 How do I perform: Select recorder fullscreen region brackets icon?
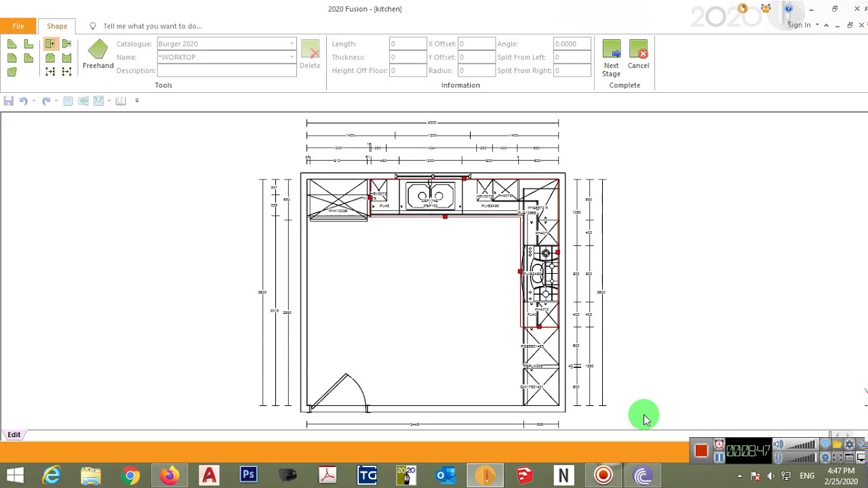(x=837, y=457)
